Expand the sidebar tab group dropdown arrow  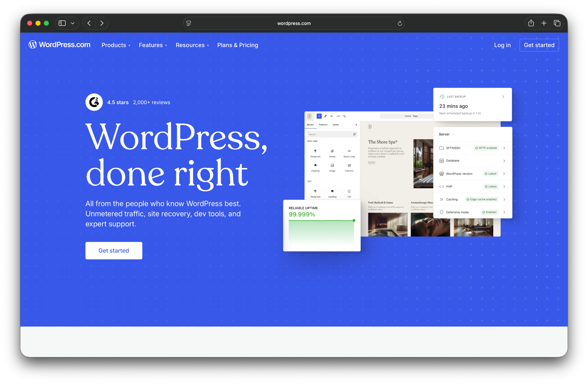[73, 23]
